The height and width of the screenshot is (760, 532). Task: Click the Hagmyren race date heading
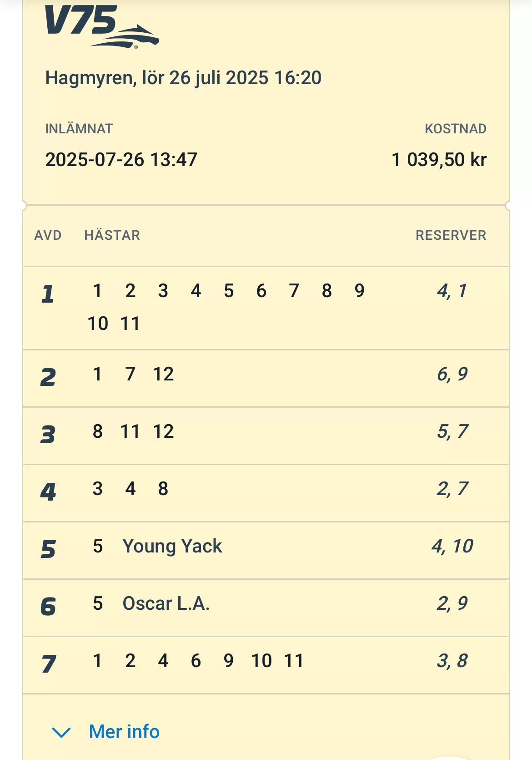point(183,78)
